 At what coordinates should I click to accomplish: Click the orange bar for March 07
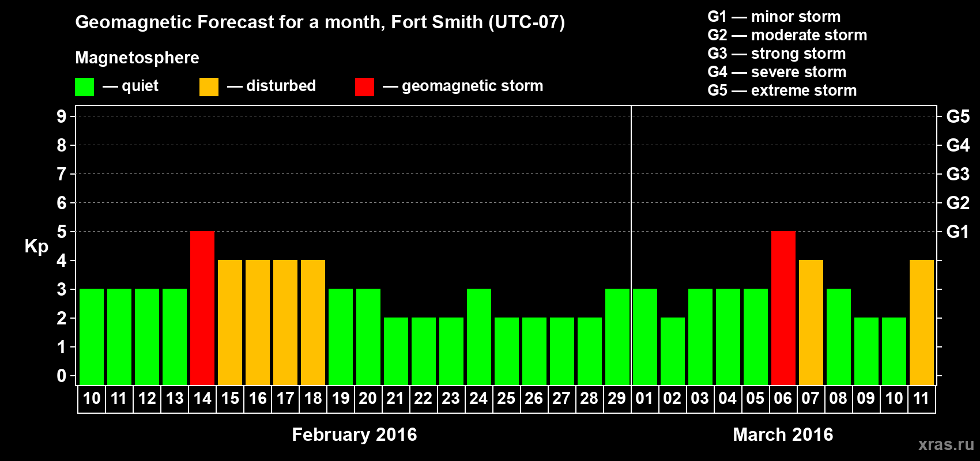[811, 323]
